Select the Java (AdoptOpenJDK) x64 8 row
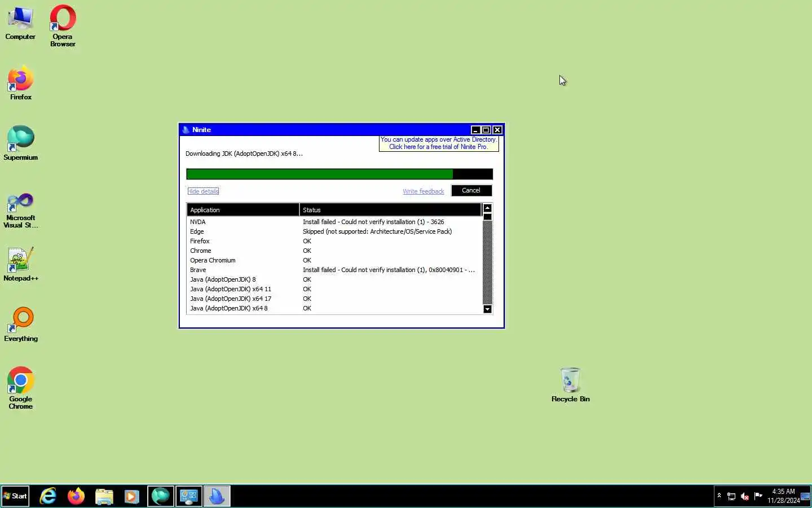The image size is (812, 508). coord(334,308)
